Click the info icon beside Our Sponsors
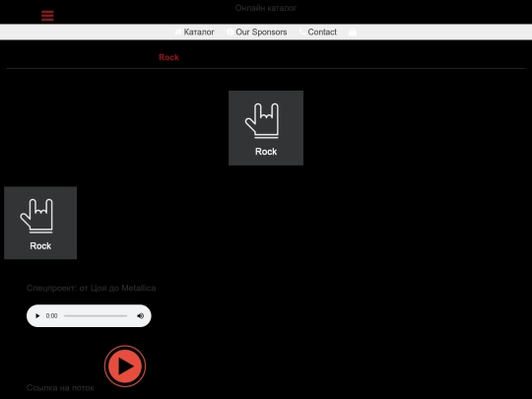532x399 pixels. [x=230, y=32]
